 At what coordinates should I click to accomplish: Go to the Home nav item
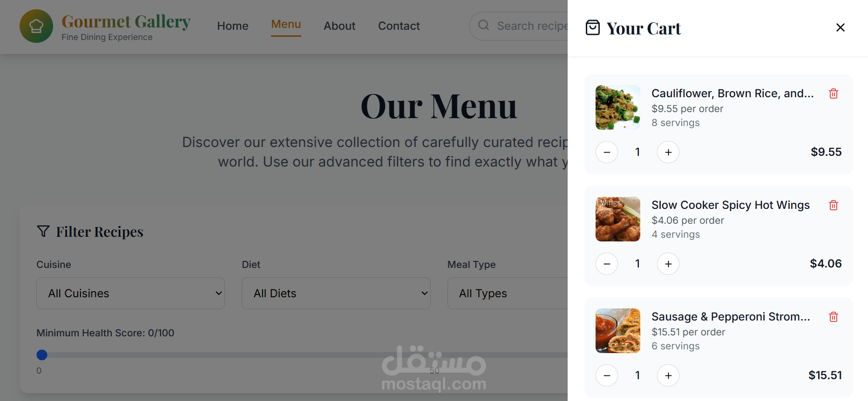pos(233,26)
